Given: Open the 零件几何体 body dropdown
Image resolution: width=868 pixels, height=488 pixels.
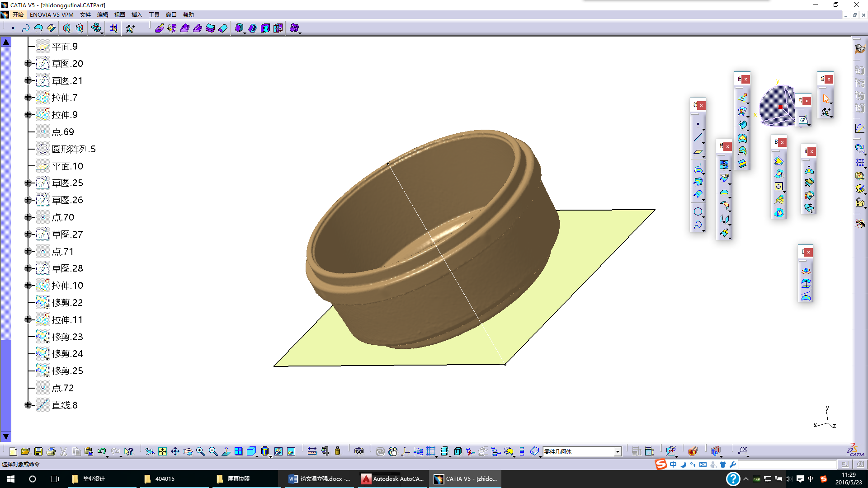Looking at the screenshot, I should pos(618,451).
